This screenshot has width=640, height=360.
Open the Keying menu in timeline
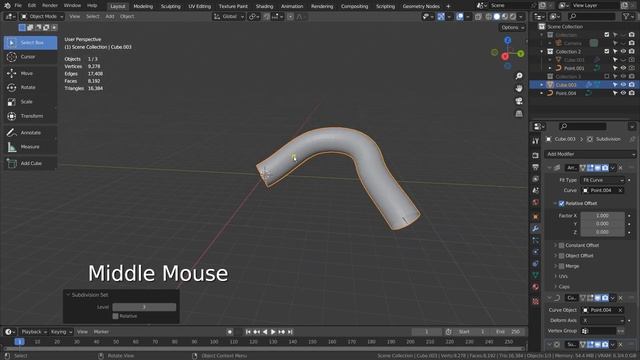pos(60,332)
